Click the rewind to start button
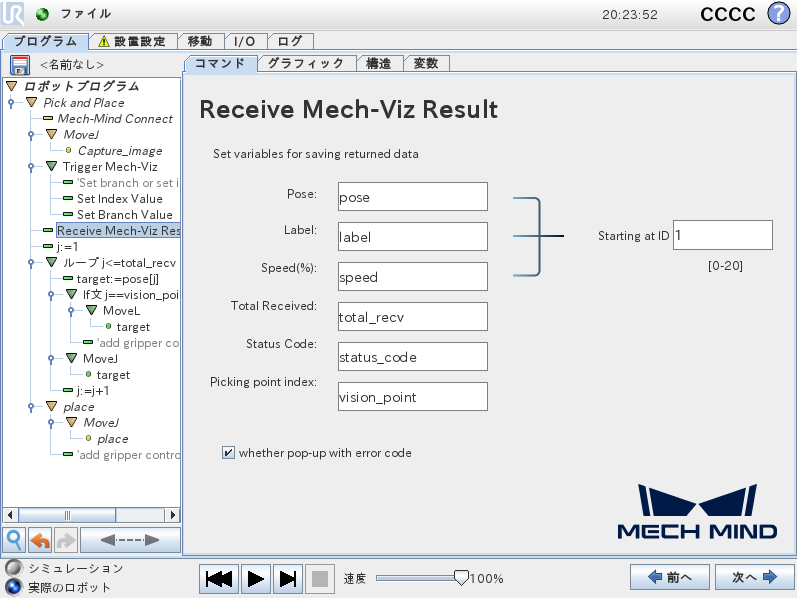797x600 pixels. click(219, 579)
